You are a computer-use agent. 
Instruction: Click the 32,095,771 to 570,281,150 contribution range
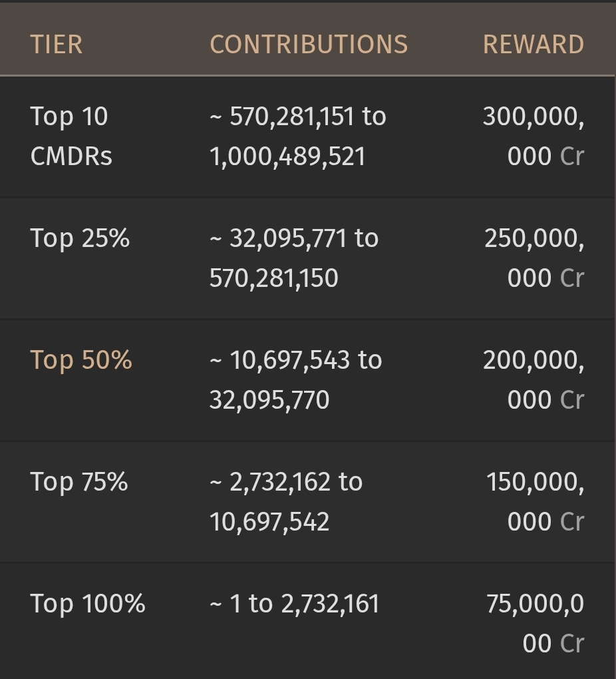coord(294,258)
